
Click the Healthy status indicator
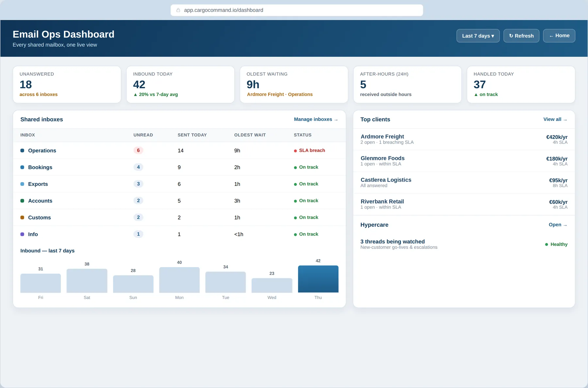556,244
